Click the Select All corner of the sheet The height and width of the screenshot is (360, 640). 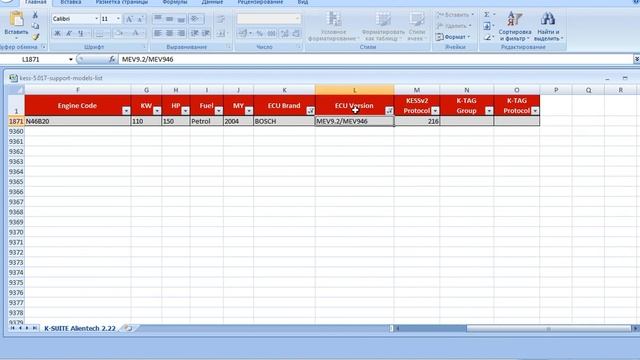16,89
